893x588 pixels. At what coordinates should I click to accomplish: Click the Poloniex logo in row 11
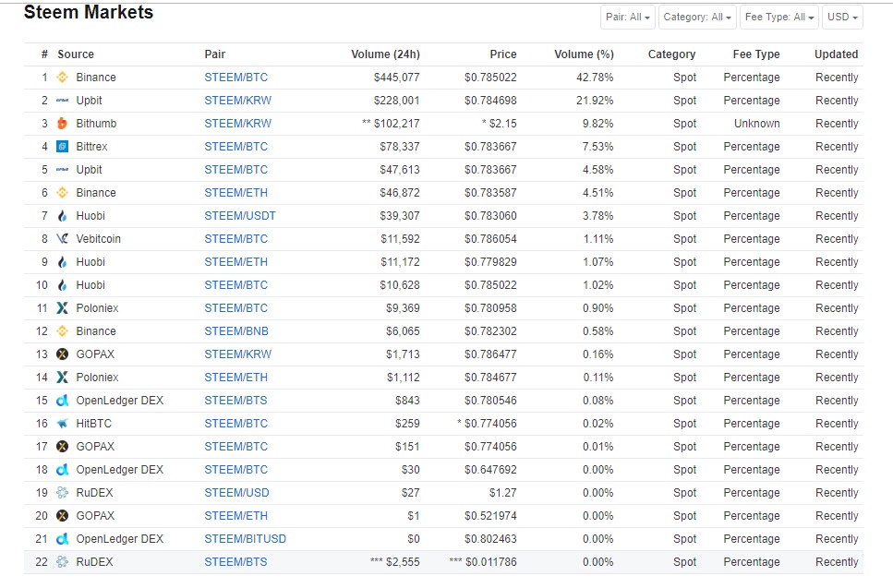[63, 308]
